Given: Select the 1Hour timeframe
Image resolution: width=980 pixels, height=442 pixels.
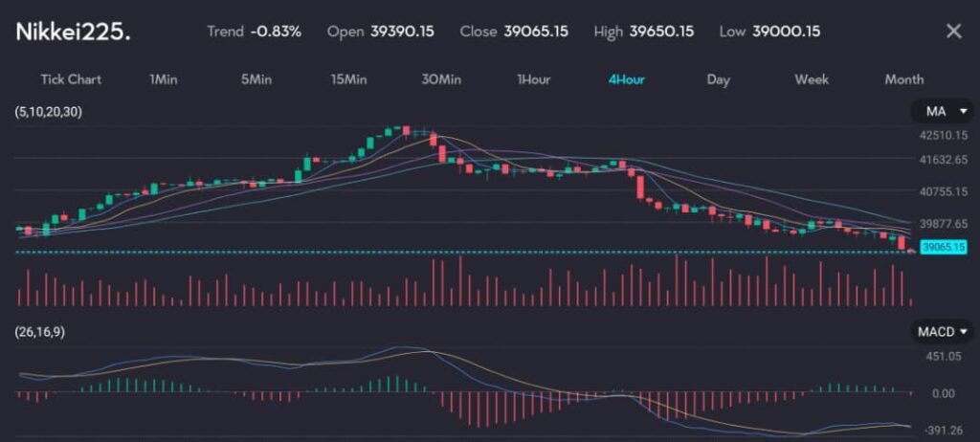Looking at the screenshot, I should tap(533, 79).
